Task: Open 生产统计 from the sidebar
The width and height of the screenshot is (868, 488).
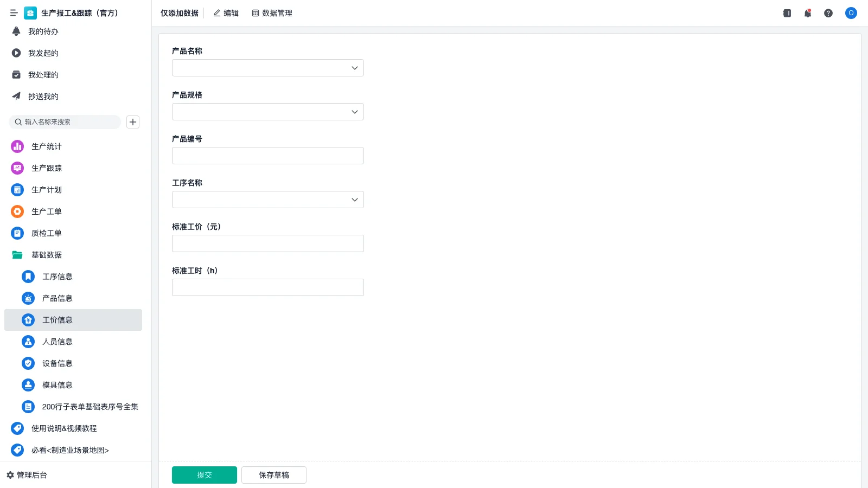Action: (x=47, y=146)
